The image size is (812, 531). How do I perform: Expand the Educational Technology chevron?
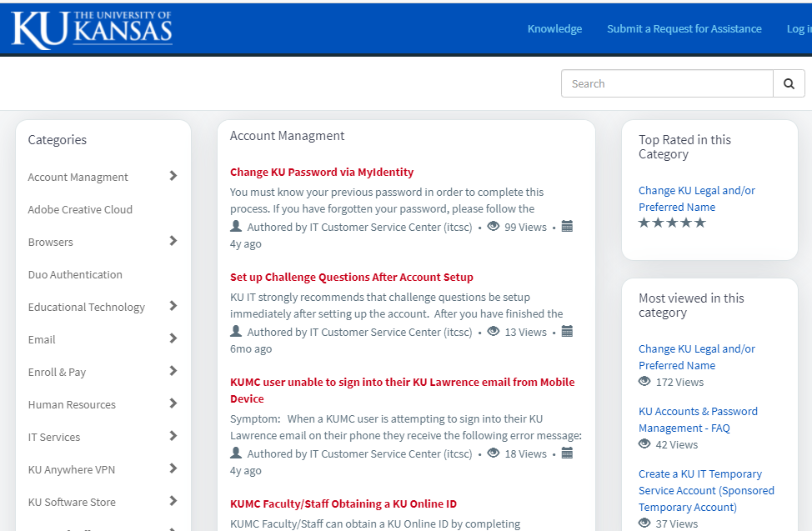[173, 306]
